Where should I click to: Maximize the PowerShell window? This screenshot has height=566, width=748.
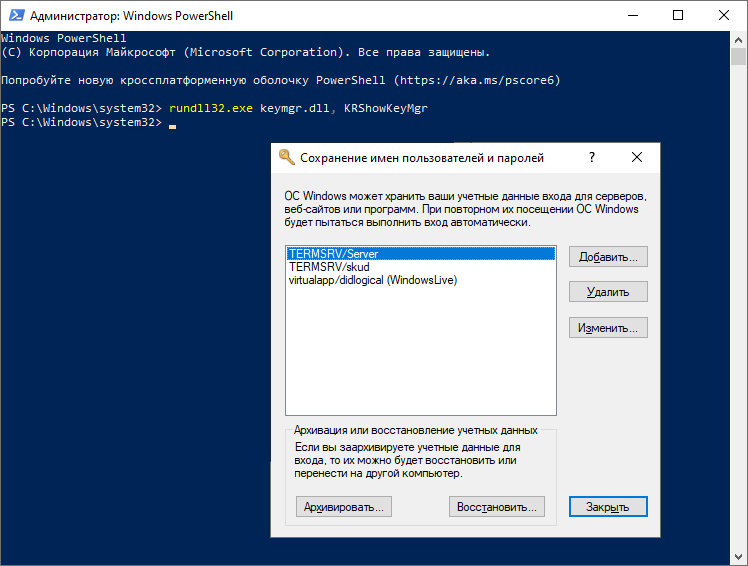tap(677, 15)
